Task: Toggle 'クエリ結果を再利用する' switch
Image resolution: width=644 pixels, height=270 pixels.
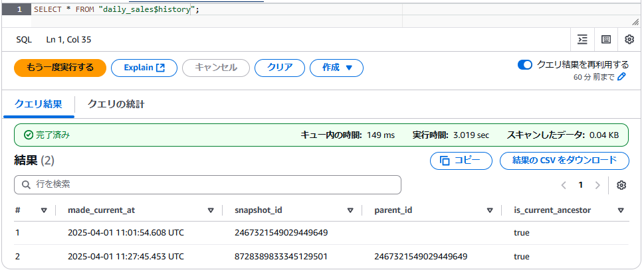Action: (524, 65)
